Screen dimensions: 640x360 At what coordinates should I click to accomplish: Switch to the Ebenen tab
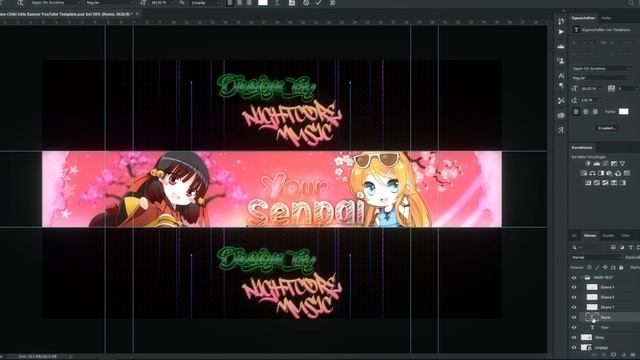click(590, 236)
